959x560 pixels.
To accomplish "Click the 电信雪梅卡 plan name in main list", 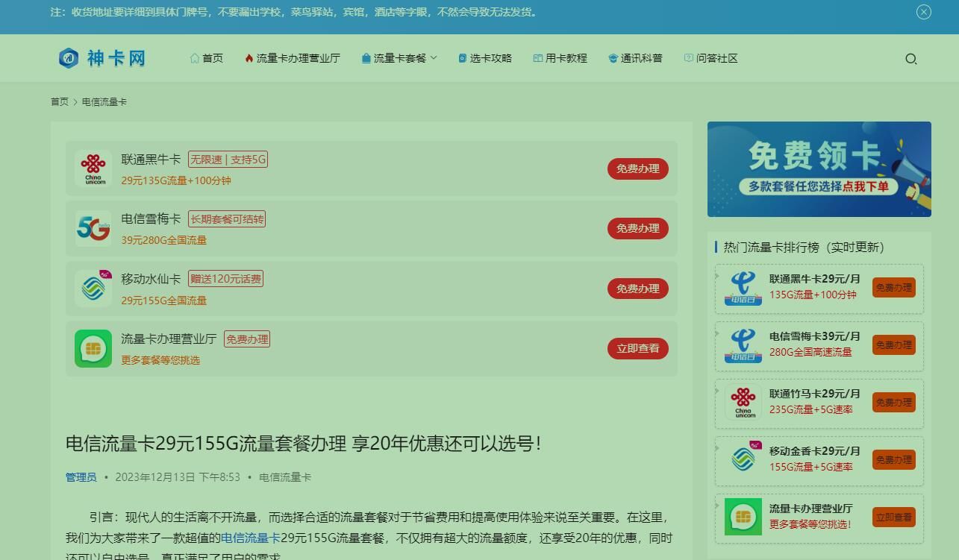I will 151,219.
